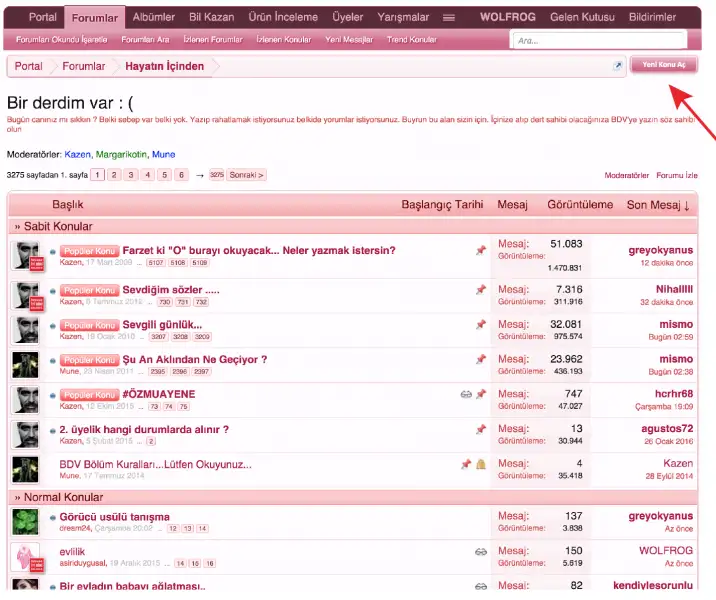Click glasses watch icon on evlilik thread
Image resolution: width=716 pixels, height=600 pixels.
[x=480, y=552]
